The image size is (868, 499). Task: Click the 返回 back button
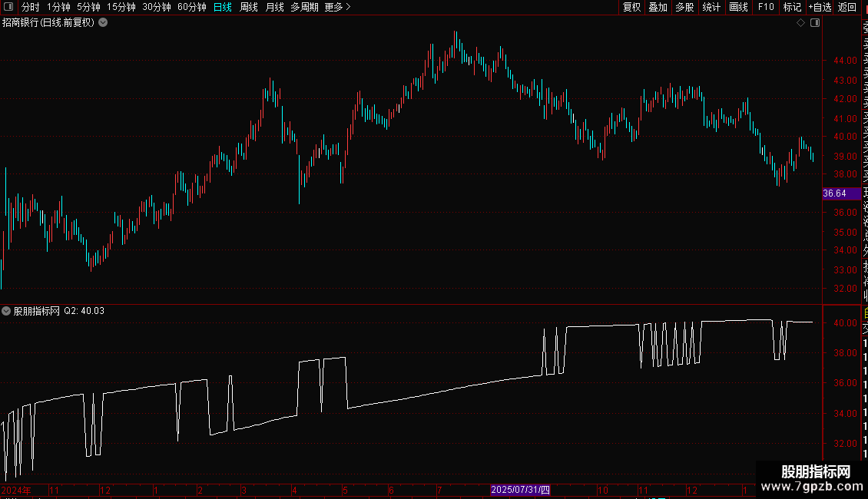[x=847, y=7]
